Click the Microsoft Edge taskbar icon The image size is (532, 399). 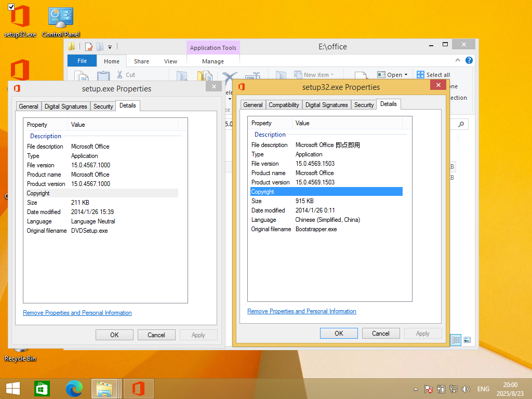click(x=74, y=389)
